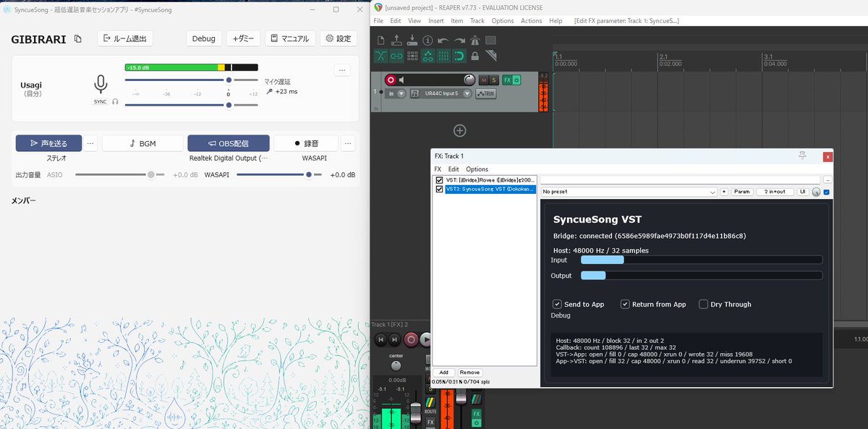Image resolution: width=868 pixels, height=429 pixels.
Task: Toggle auto-crossfade icon in REAPER toolbar
Action: [x=381, y=56]
